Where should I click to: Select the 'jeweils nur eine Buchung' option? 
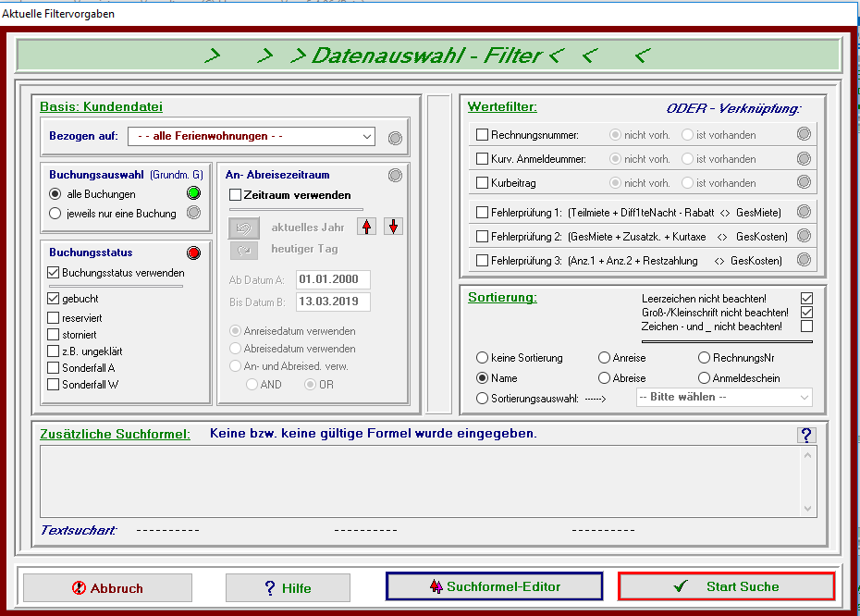click(x=55, y=214)
